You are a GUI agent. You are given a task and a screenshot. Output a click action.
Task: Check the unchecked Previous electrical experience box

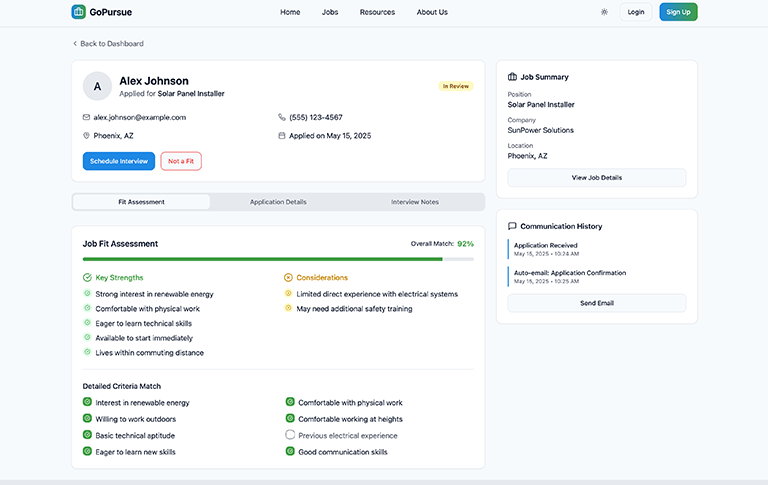290,435
